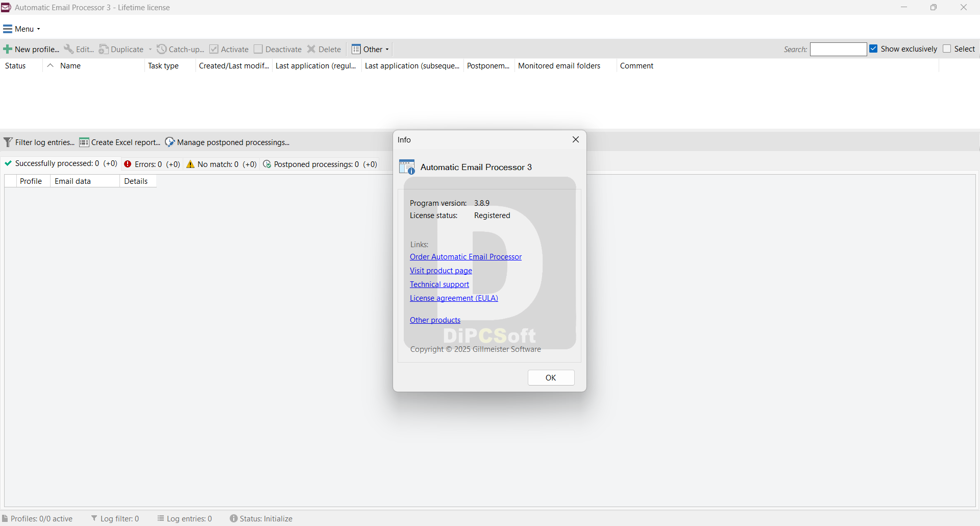Confirm the Info dialog with OK

point(551,378)
